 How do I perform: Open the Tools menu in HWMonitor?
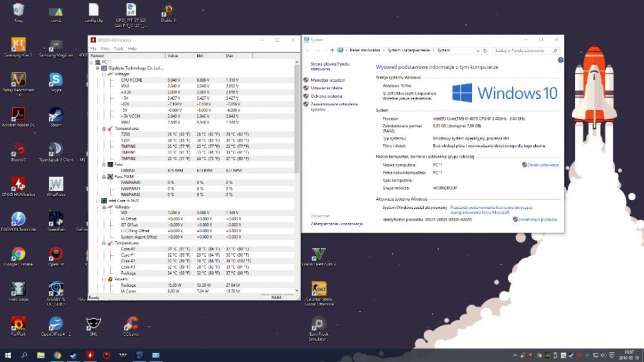click(x=119, y=48)
